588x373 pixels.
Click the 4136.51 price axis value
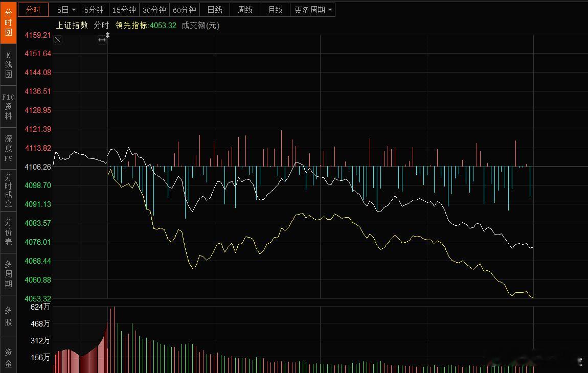pyautogui.click(x=38, y=91)
